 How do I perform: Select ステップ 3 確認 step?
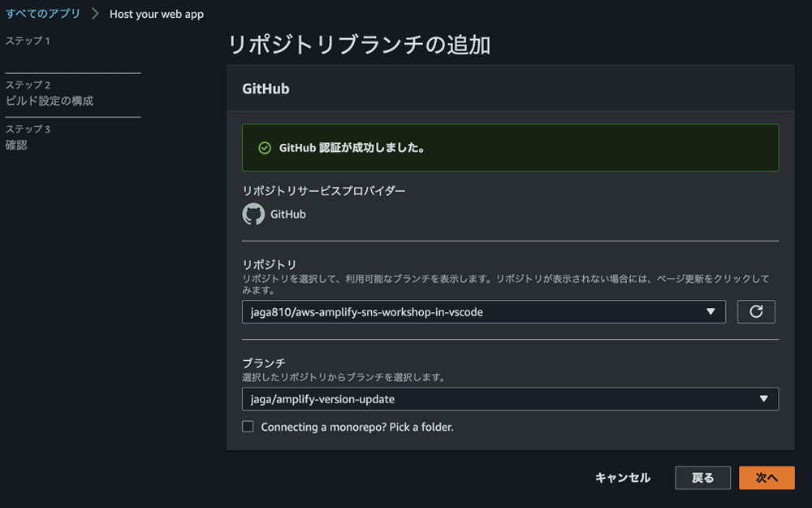(x=28, y=137)
